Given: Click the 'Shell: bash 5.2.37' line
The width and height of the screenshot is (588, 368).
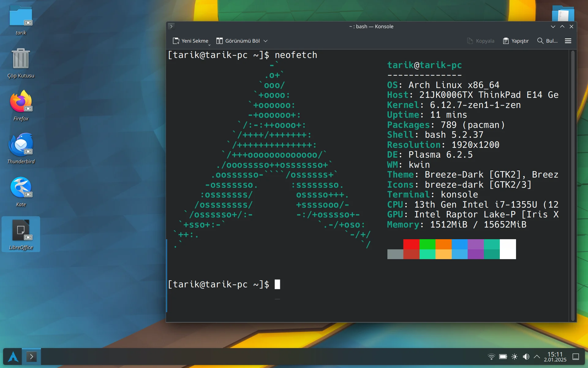Looking at the screenshot, I should click(435, 135).
